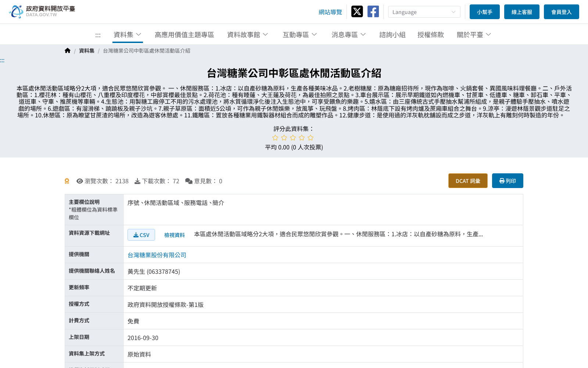Open the Facebook social icon
The width and height of the screenshot is (588, 368).
373,11
